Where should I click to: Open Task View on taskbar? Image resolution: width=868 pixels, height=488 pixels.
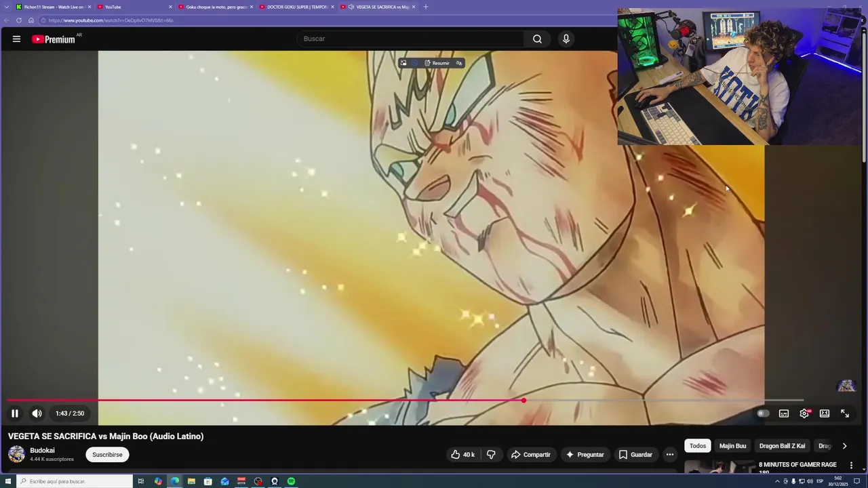(141, 481)
